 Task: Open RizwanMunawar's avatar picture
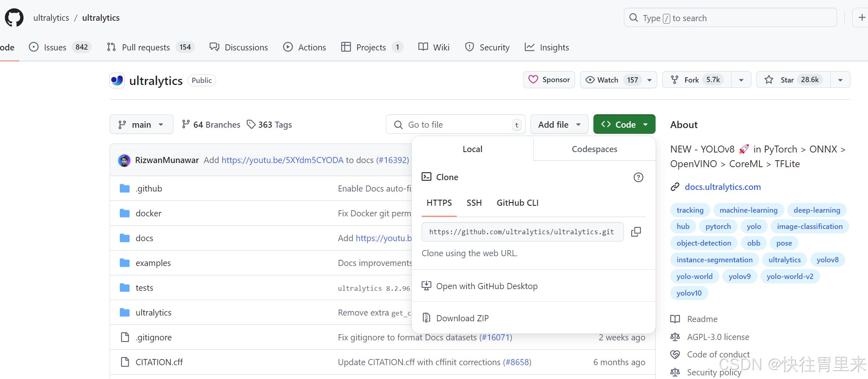point(124,160)
